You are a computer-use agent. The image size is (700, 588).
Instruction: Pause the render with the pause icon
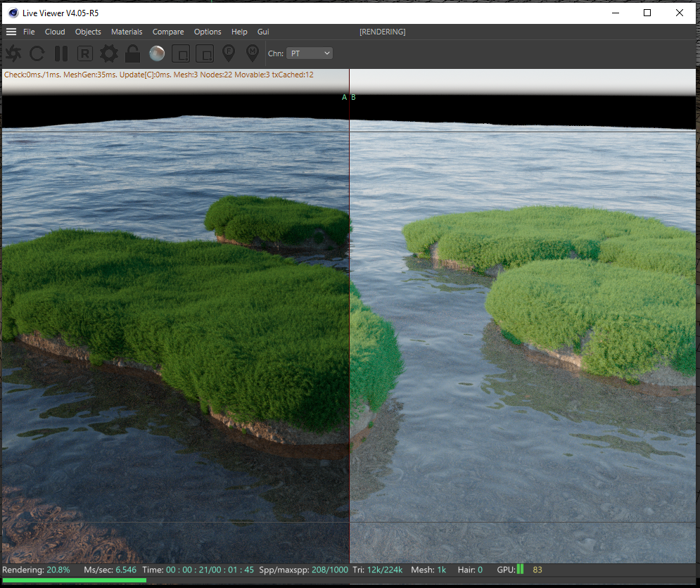pyautogui.click(x=61, y=53)
